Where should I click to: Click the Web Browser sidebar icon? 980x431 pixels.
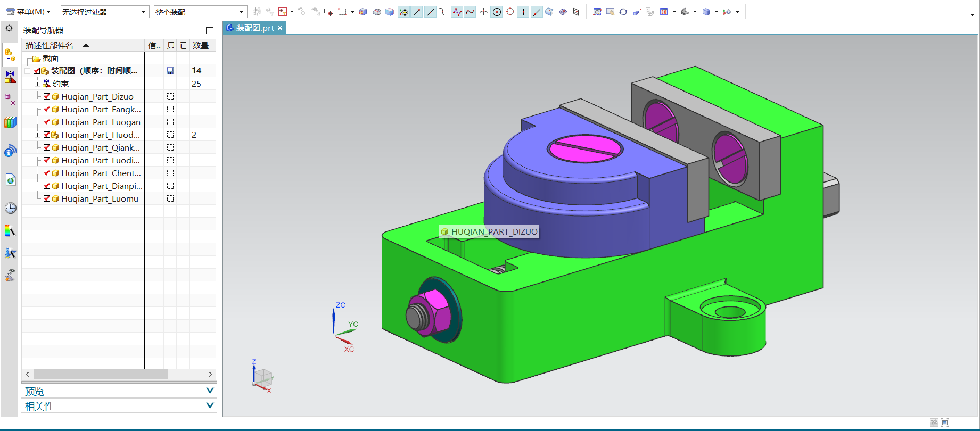point(10,180)
